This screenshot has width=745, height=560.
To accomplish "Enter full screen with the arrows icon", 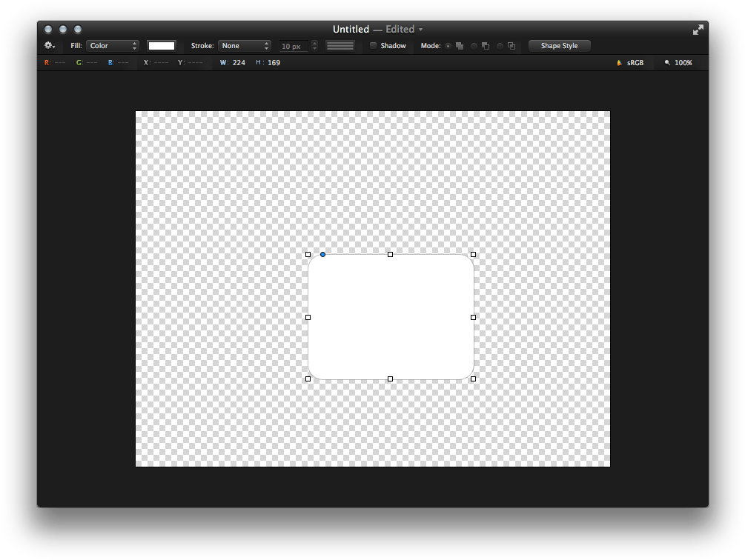I will 698,30.
